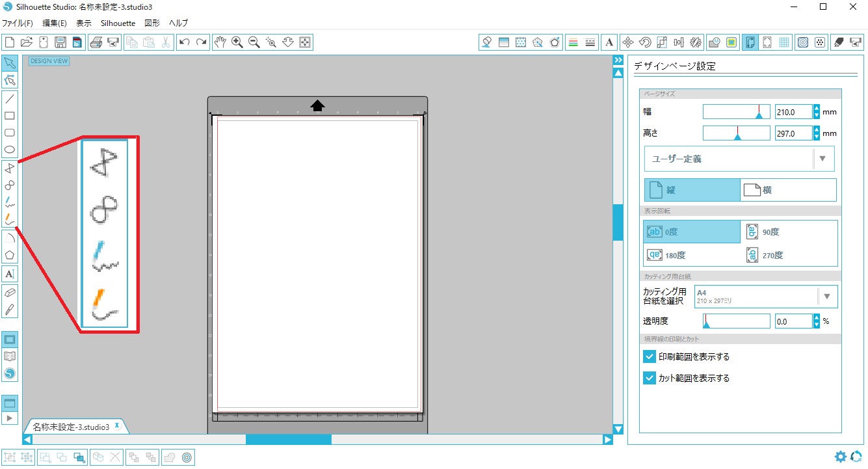Open the ユーザー定義 page size dropdown
The image size is (868, 469).
coord(739,159)
